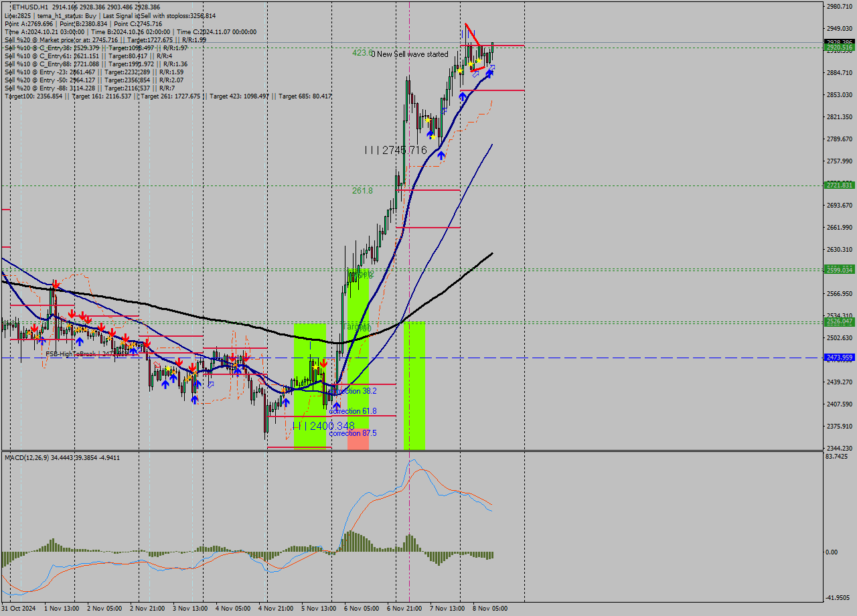This screenshot has width=857, height=616.
Task: Click the '0 New Sell wave started' label
Action: tap(410, 54)
